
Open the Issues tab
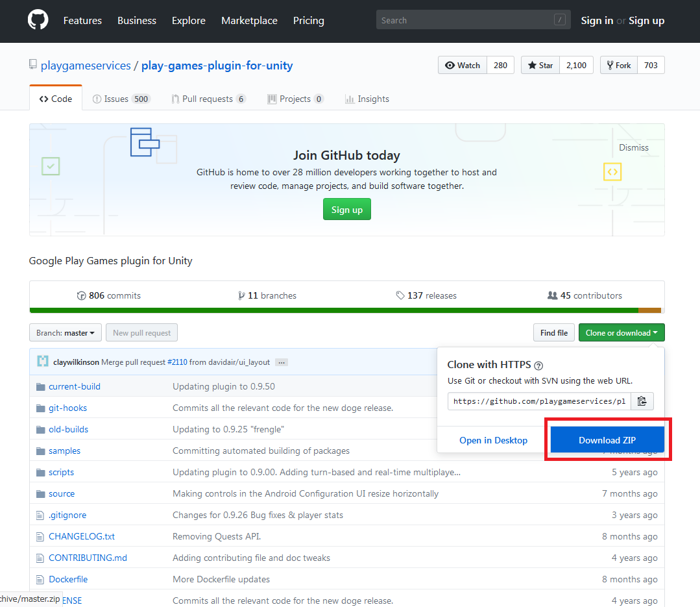tap(121, 99)
